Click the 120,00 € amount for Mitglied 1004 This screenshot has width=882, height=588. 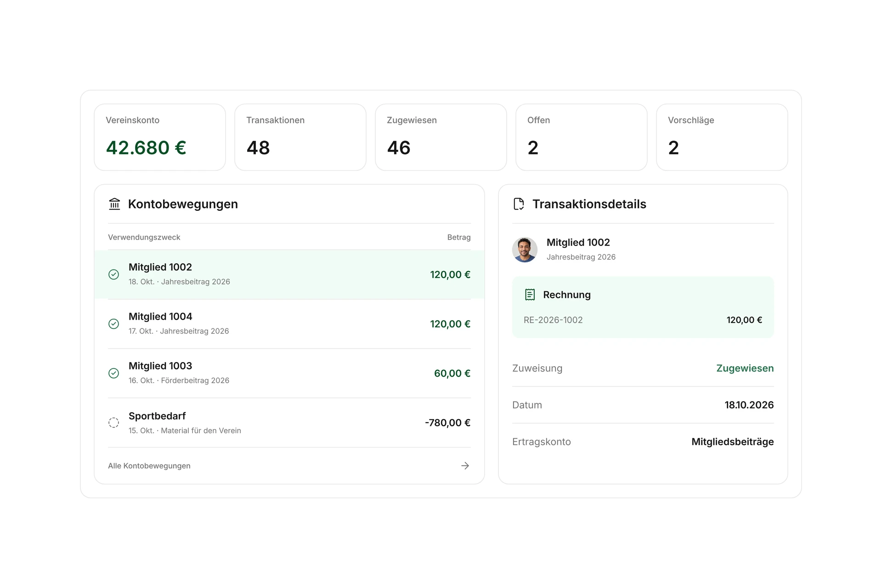[450, 324]
